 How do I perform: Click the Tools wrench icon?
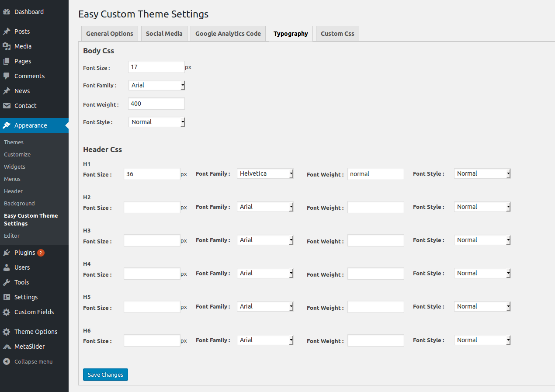coord(7,282)
